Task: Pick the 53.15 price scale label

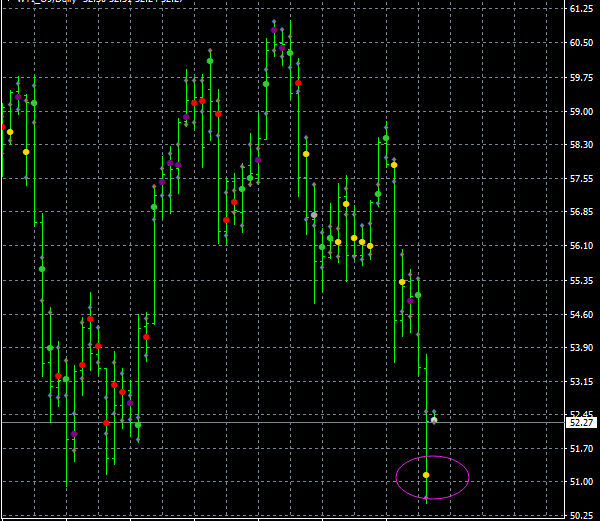Action: [x=581, y=381]
